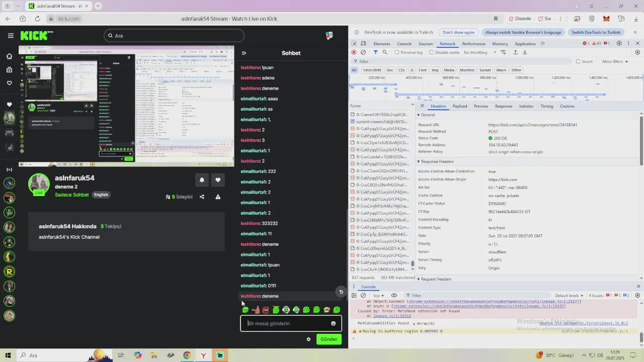
Task: Open the Application tab
Action: [x=525, y=44]
